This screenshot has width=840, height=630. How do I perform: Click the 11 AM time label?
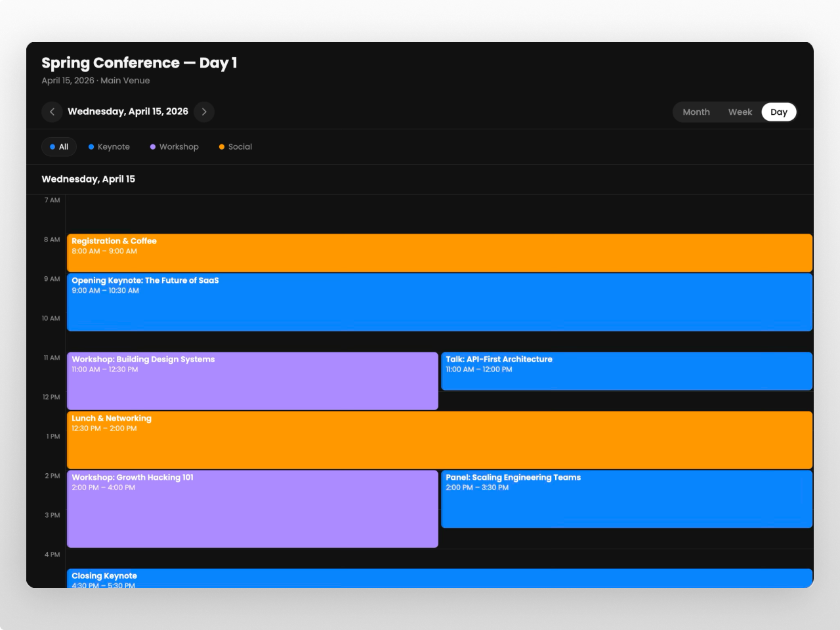[x=52, y=358]
